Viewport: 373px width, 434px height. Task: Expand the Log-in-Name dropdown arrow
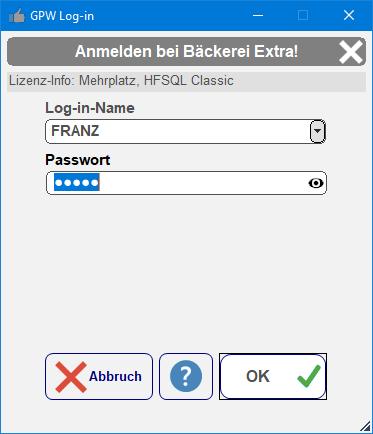pyautogui.click(x=318, y=131)
